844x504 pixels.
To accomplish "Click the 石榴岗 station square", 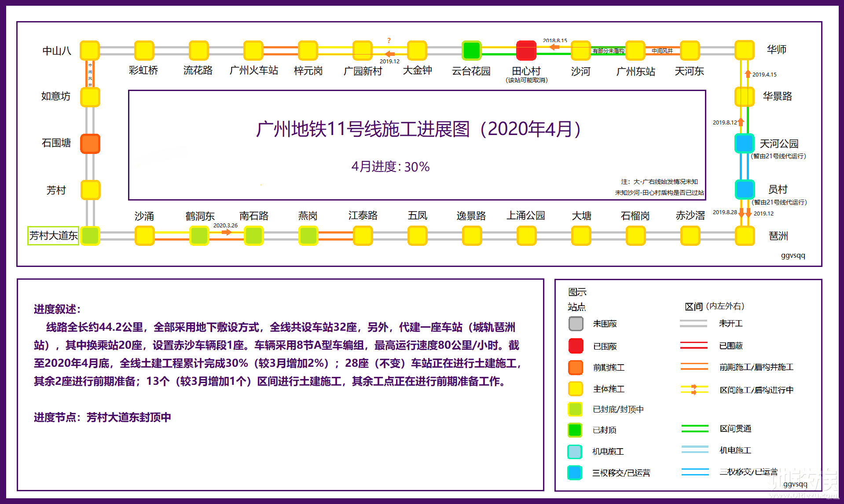I will pos(636,236).
